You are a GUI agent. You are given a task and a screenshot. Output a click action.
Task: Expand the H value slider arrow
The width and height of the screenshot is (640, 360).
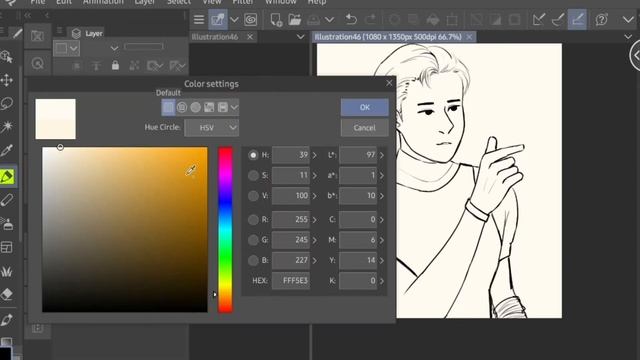point(315,155)
